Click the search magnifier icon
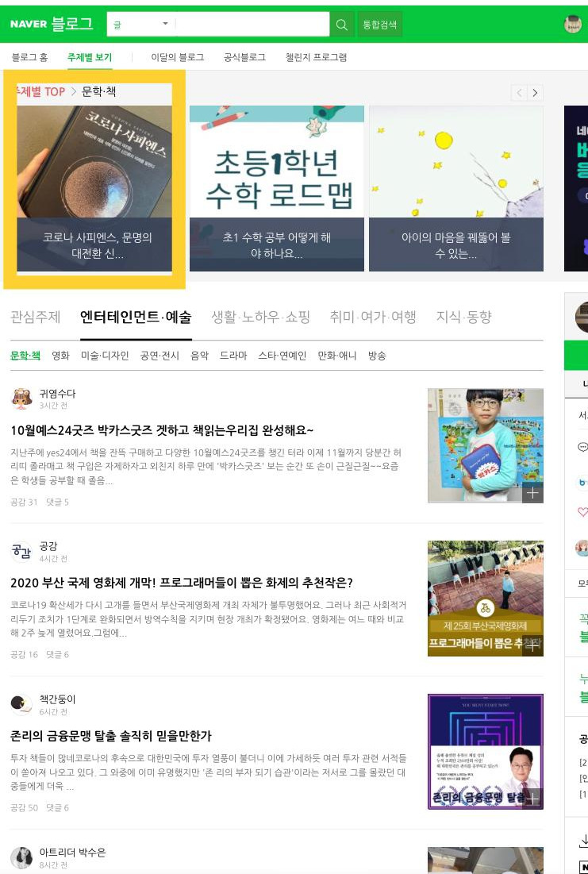This screenshot has width=588, height=874. (x=342, y=25)
